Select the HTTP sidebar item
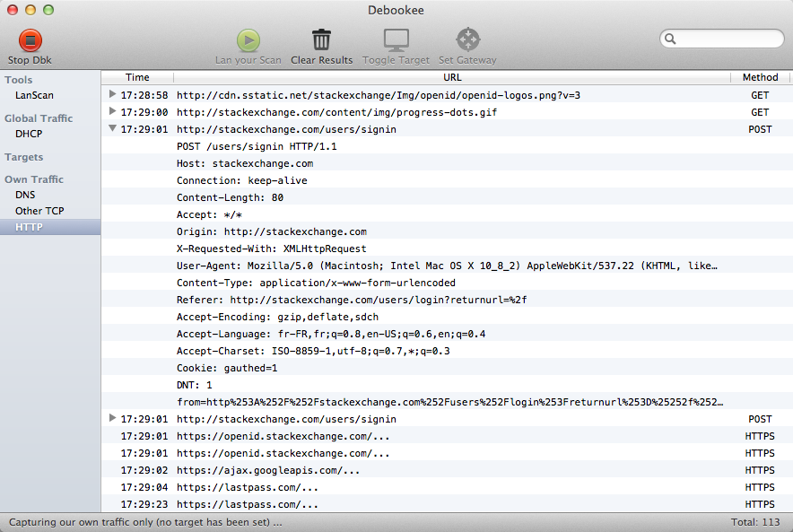 point(29,227)
